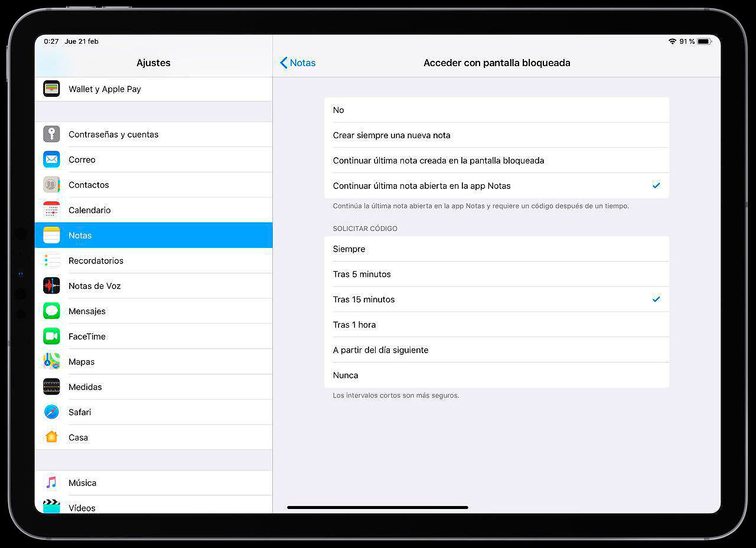Tap the Safari compass icon
Image resolution: width=756 pixels, height=548 pixels.
(51, 412)
